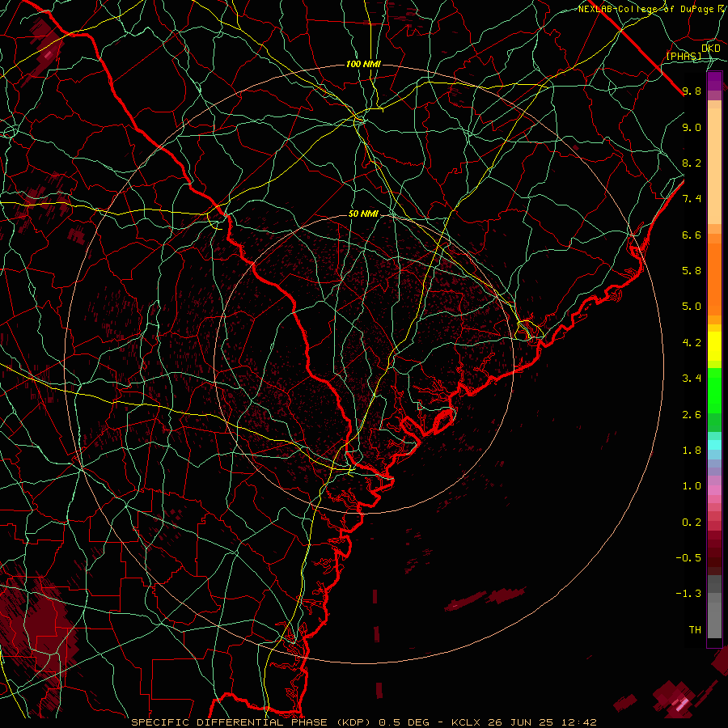728x728 pixels.
Task: Click the "5.8" value on the color scale
Action: (692, 271)
